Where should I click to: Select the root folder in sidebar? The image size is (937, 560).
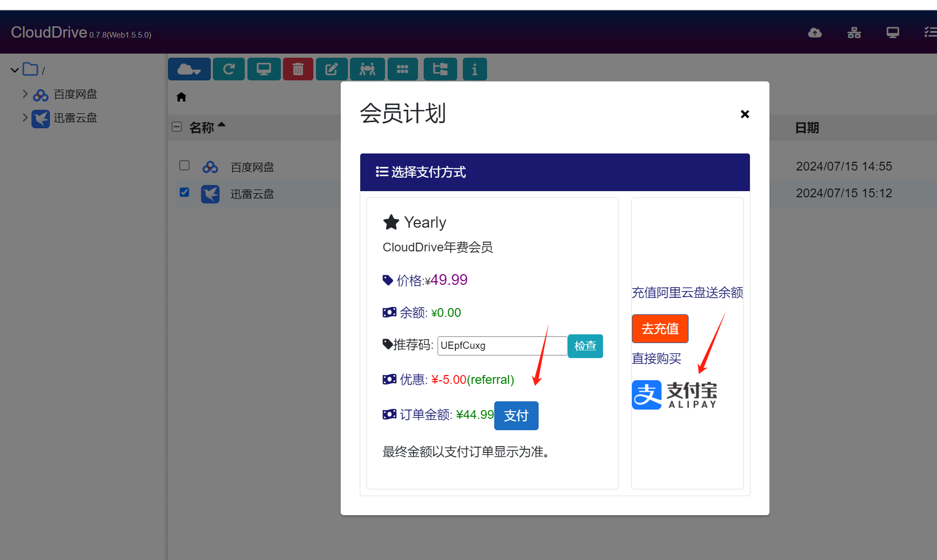point(34,70)
